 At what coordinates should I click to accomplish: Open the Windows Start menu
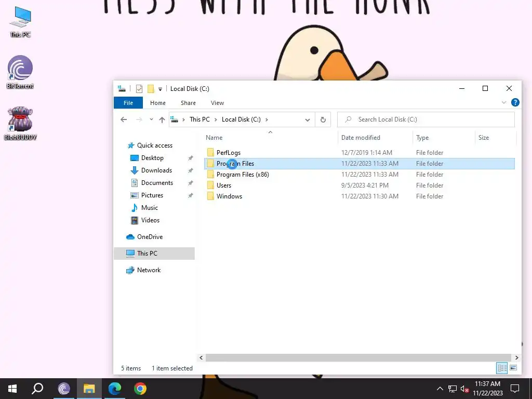click(x=12, y=389)
